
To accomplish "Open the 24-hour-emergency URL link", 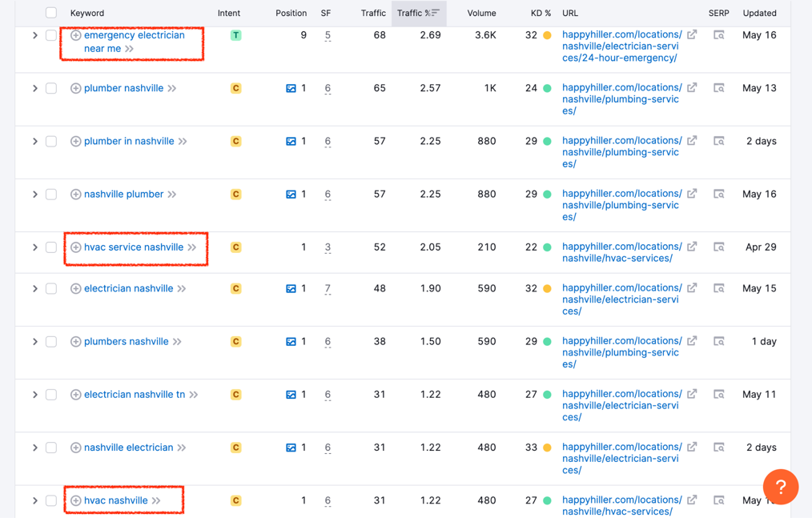I will click(622, 46).
